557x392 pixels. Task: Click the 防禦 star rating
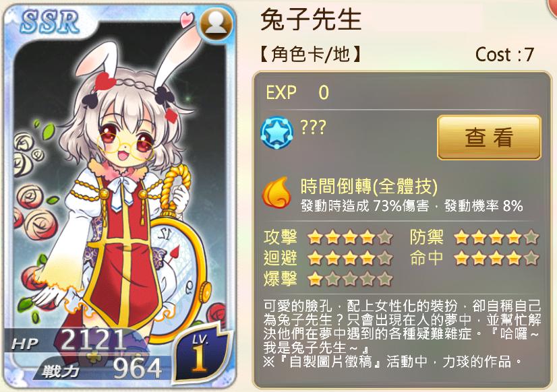coord(496,237)
